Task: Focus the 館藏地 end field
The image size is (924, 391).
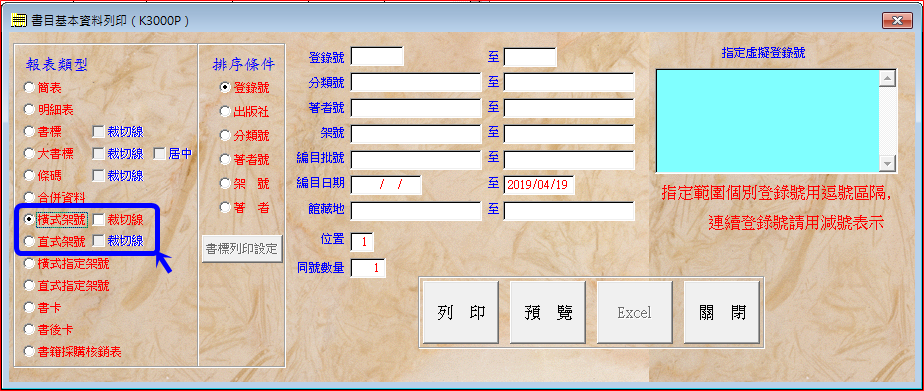Action: [569, 211]
